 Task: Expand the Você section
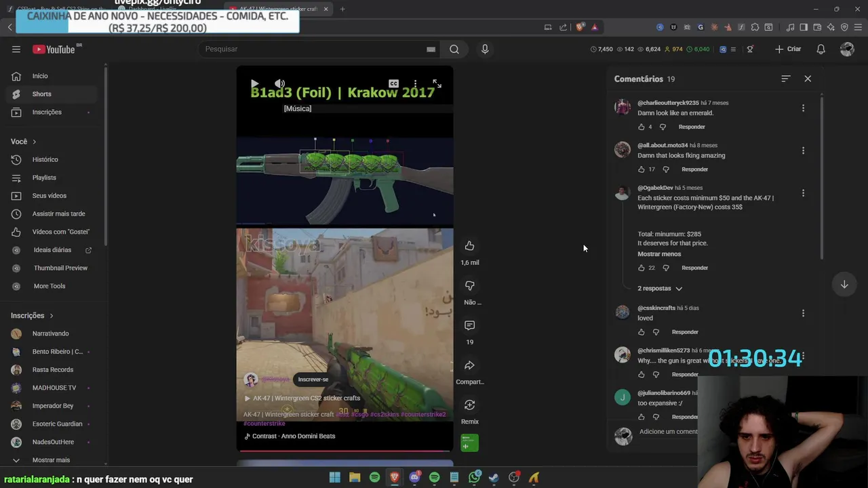pyautogui.click(x=24, y=142)
